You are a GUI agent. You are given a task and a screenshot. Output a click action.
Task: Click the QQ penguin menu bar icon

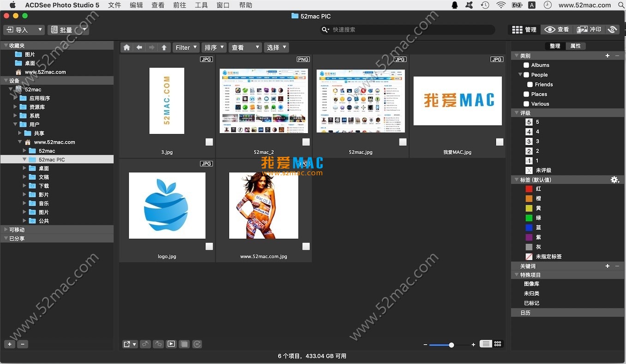[x=455, y=5]
